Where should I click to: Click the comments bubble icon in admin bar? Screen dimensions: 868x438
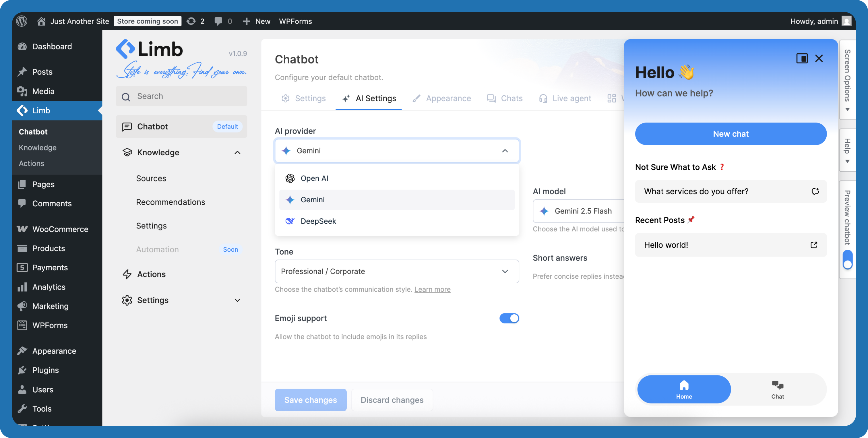click(x=218, y=21)
